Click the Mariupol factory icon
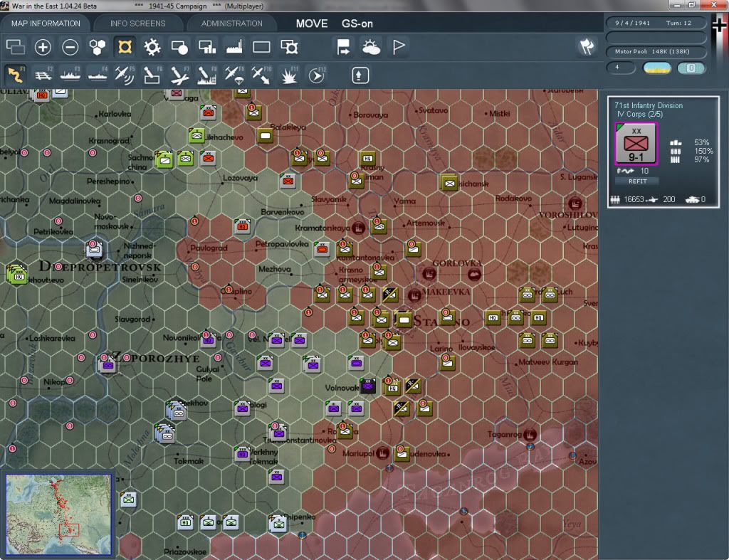Image resolution: width=729 pixels, height=560 pixels. [382, 453]
